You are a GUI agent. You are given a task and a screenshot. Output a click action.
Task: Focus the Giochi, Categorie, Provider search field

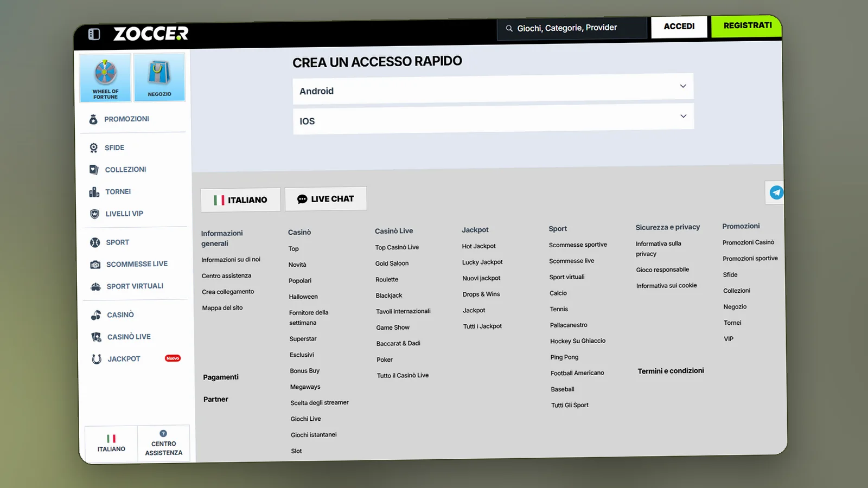(572, 28)
